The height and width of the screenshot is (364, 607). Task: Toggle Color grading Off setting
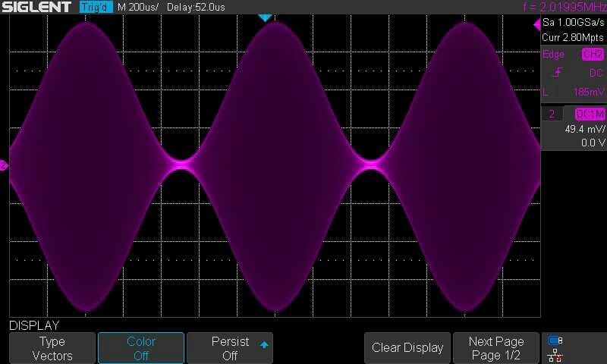(141, 348)
